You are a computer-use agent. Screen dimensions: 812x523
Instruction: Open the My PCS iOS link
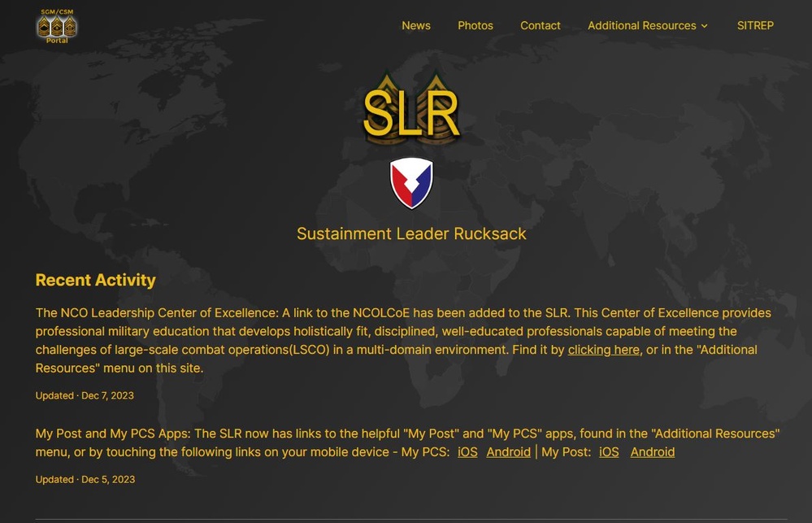(x=467, y=452)
